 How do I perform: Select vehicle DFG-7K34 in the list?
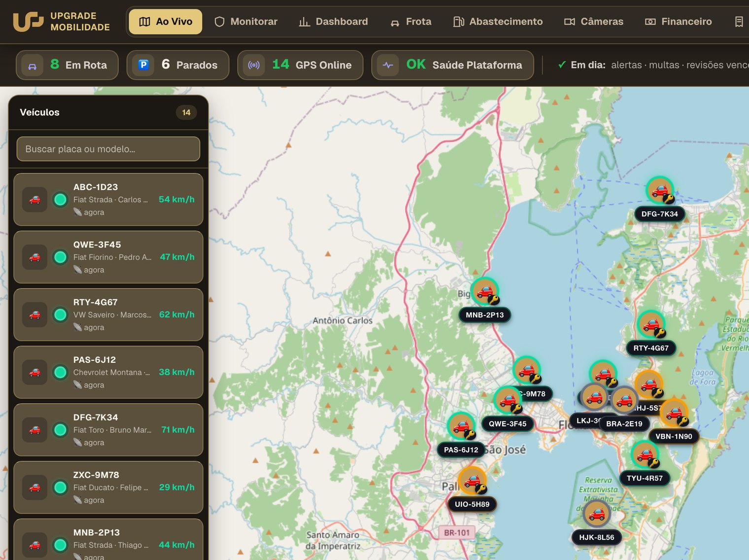coord(108,430)
